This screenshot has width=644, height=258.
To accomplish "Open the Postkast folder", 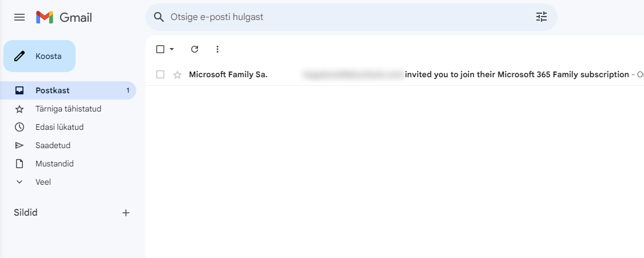I will [68, 90].
